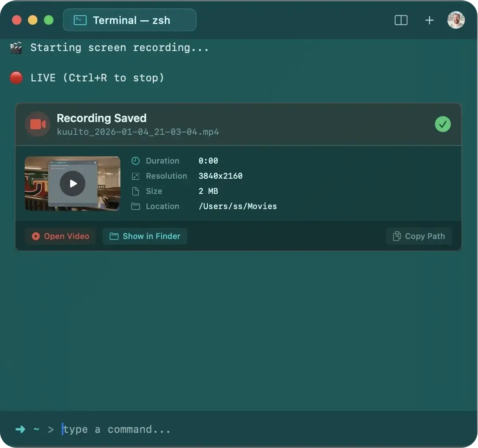The image size is (478, 448).
Task: Open the new tab plus button
Action: 429,20
